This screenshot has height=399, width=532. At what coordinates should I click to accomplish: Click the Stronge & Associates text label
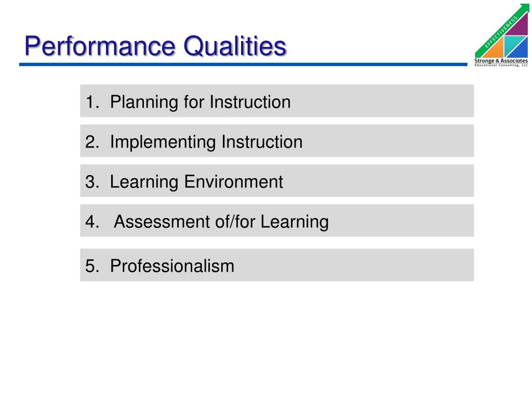[501, 61]
